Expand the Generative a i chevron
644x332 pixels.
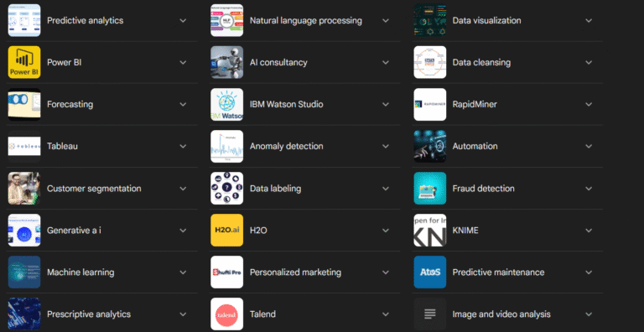pyautogui.click(x=183, y=231)
